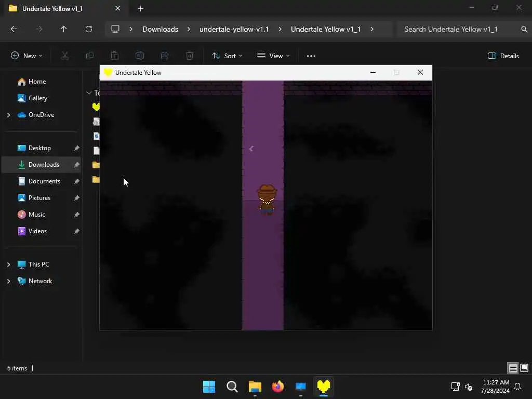Switch to large thumbnails view in the status bar
532x399 pixels.
tap(524, 368)
